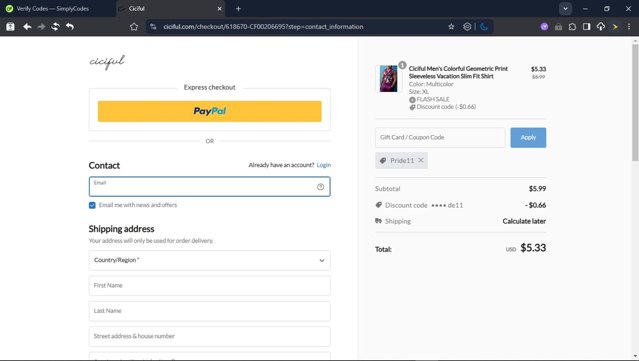Open the tab search dropdown arrow
The image size is (639, 361).
tap(565, 9)
